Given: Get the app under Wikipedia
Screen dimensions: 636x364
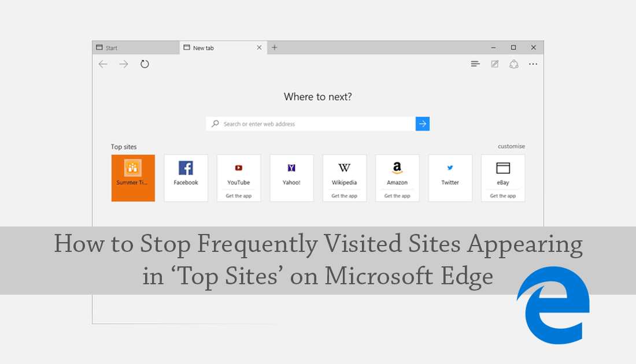Looking at the screenshot, I should [x=345, y=196].
